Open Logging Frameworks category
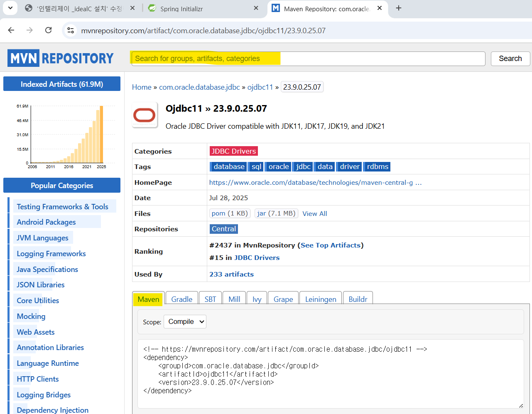The height and width of the screenshot is (414, 532). pyautogui.click(x=51, y=254)
